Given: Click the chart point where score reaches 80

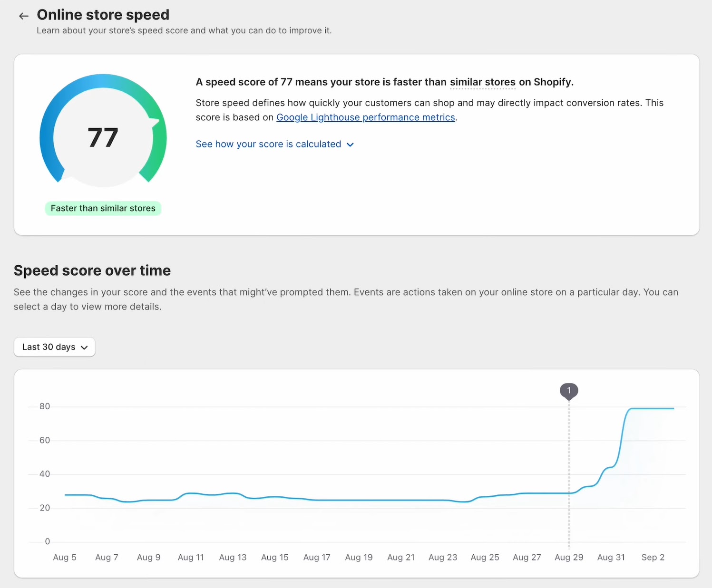Looking at the screenshot, I should (x=633, y=408).
